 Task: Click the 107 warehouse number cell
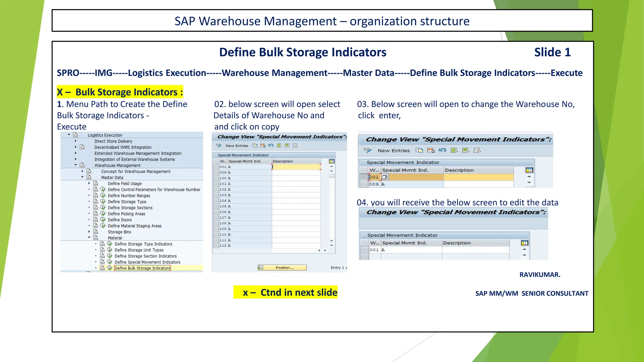[223, 218]
